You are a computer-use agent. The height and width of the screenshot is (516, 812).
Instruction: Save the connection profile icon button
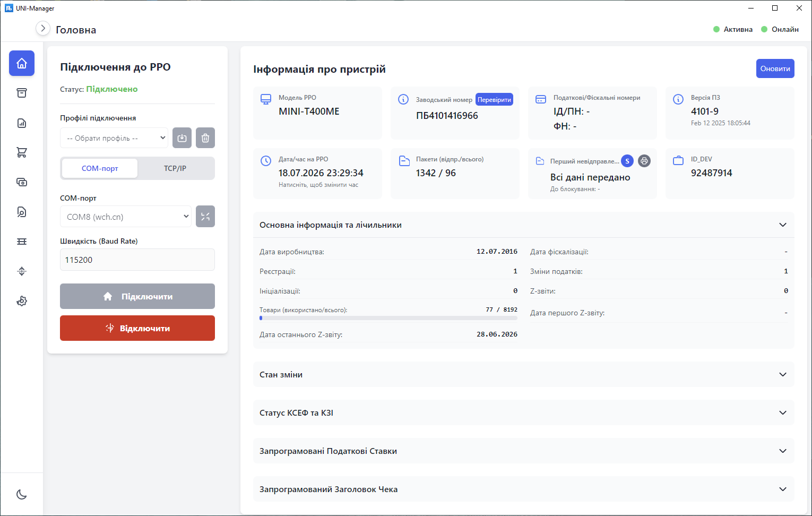click(182, 138)
